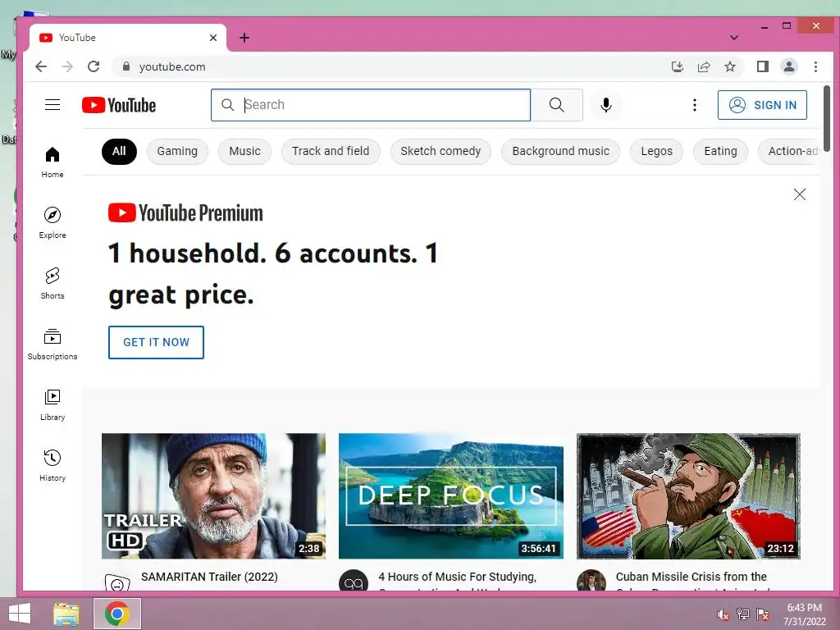Open Action Center flag icon

763,614
